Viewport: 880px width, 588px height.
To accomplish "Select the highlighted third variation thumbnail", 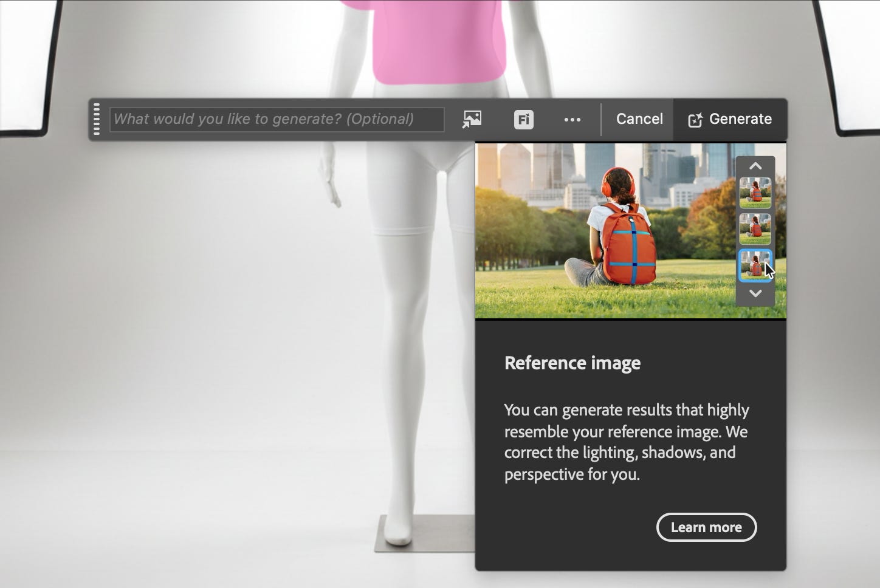I will [755, 265].
